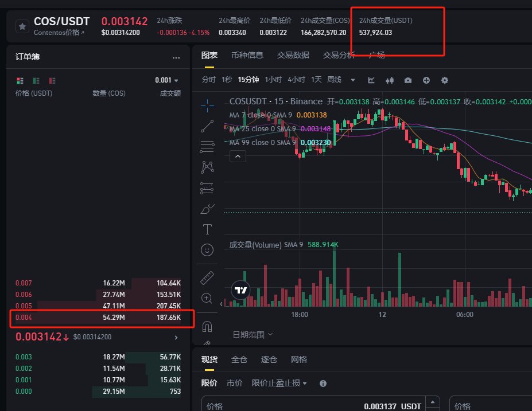Viewport: 532px width, 411px height.
Task: Select the XABCD pattern tool
Action: click(x=207, y=167)
